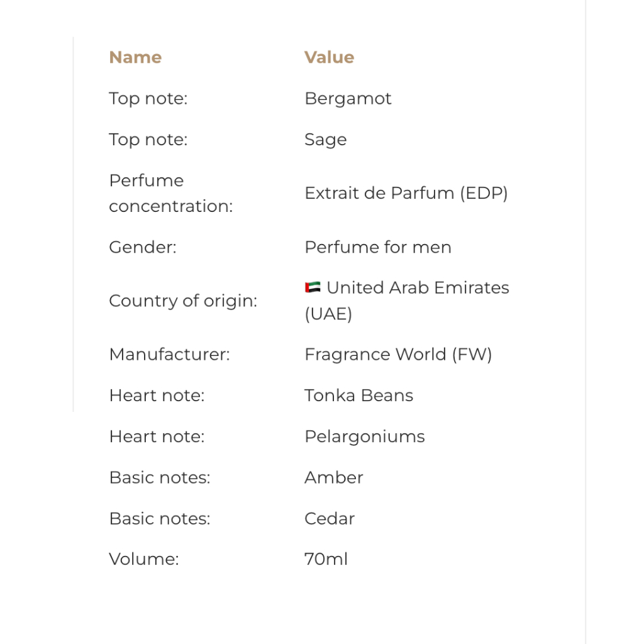Choose the Cedar basic note value
644x644 pixels.
point(330,519)
